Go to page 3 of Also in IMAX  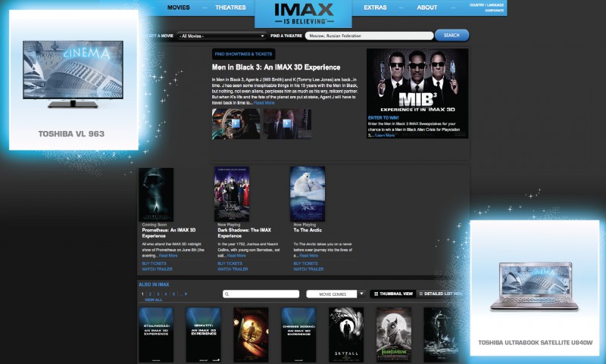tap(158, 294)
